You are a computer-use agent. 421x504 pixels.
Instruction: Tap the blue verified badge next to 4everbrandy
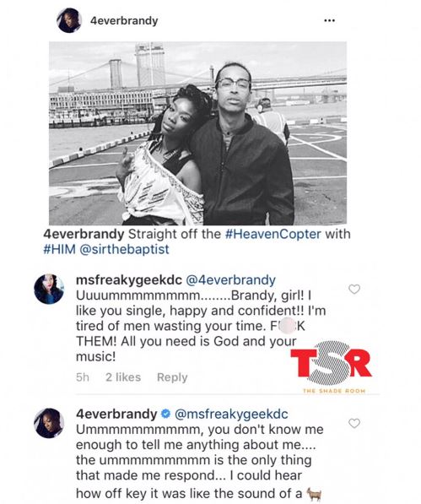[165, 414]
